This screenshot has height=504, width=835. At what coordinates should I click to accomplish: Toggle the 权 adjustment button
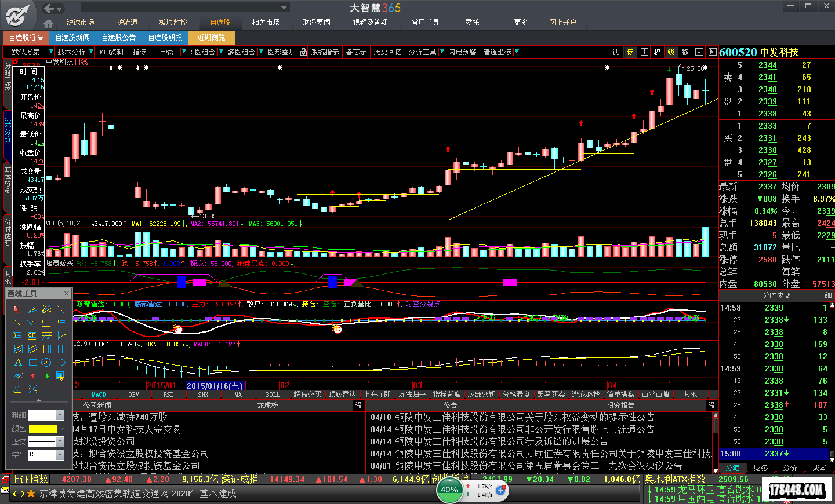pyautogui.click(x=658, y=52)
